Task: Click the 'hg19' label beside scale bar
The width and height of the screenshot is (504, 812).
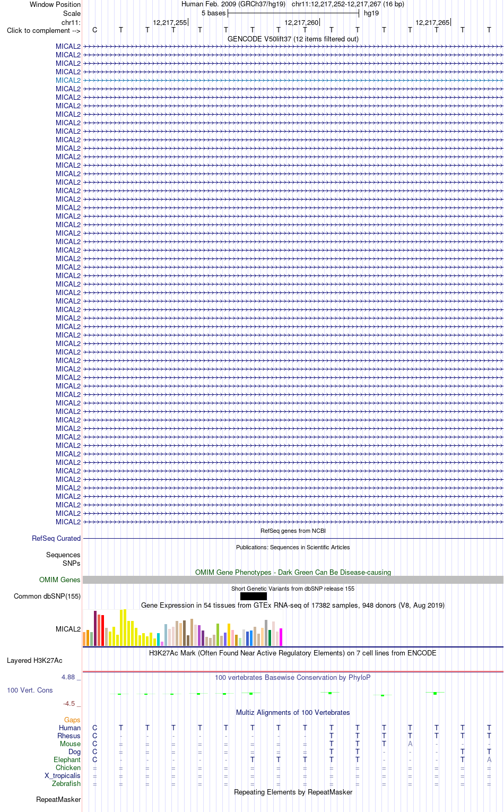Action: coord(371,13)
